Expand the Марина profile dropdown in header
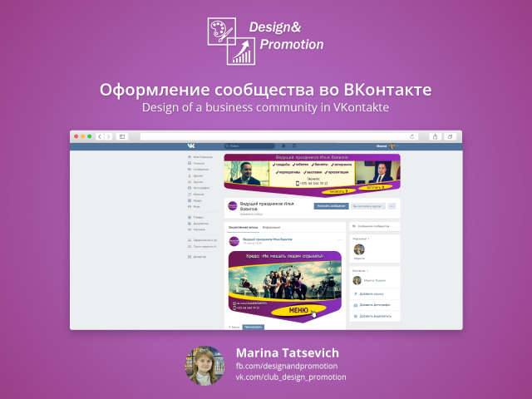 [x=387, y=146]
